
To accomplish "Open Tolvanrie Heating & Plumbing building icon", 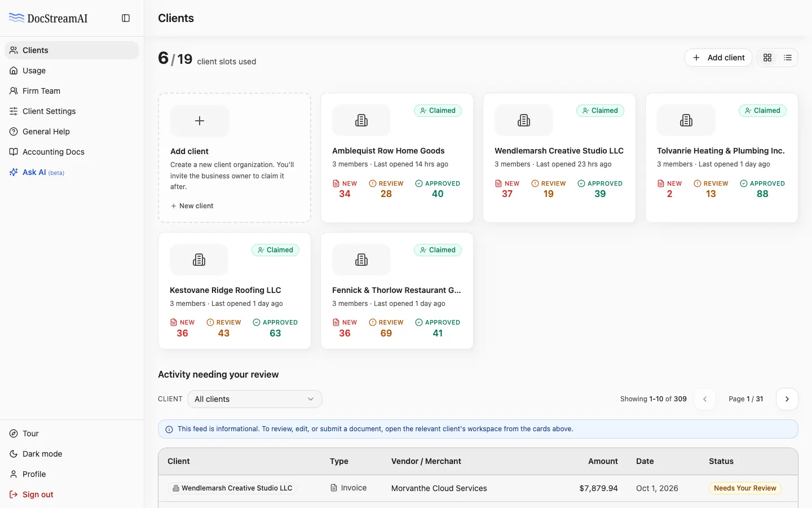I will (686, 120).
